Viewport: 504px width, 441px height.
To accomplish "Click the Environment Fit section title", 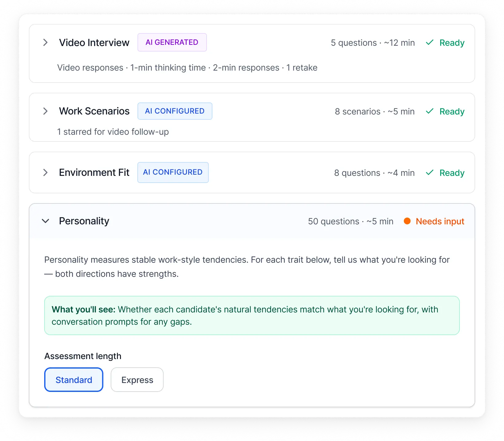I will (94, 172).
